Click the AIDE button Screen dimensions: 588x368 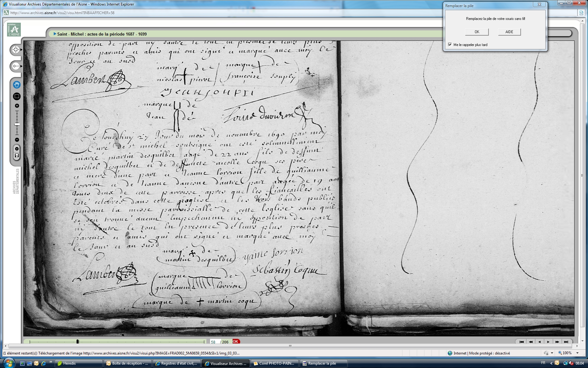509,32
